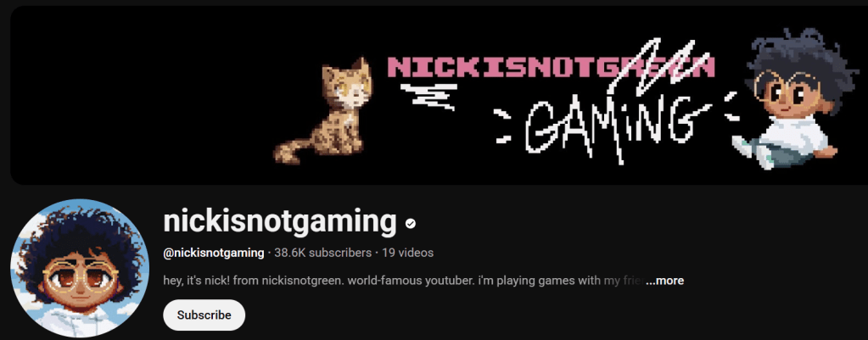This screenshot has height=340, width=868.
Task: Click the sitting pixel character with glasses in banner
Action: [x=787, y=99]
